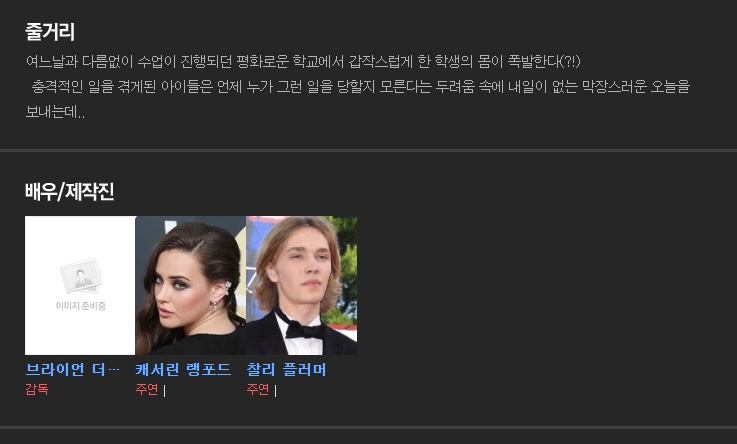Screen dimensions: 737x444
Task: Open the 브라이언 더… director link
Action: [72, 370]
